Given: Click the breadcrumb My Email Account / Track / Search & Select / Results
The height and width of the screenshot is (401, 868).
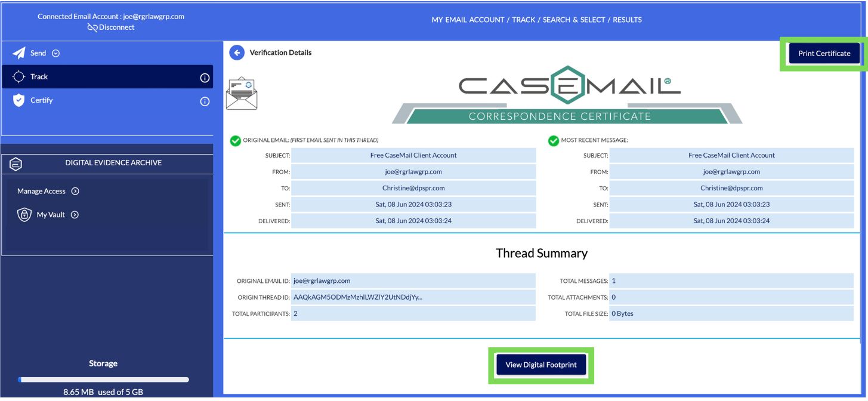Looking at the screenshot, I should click(x=537, y=20).
